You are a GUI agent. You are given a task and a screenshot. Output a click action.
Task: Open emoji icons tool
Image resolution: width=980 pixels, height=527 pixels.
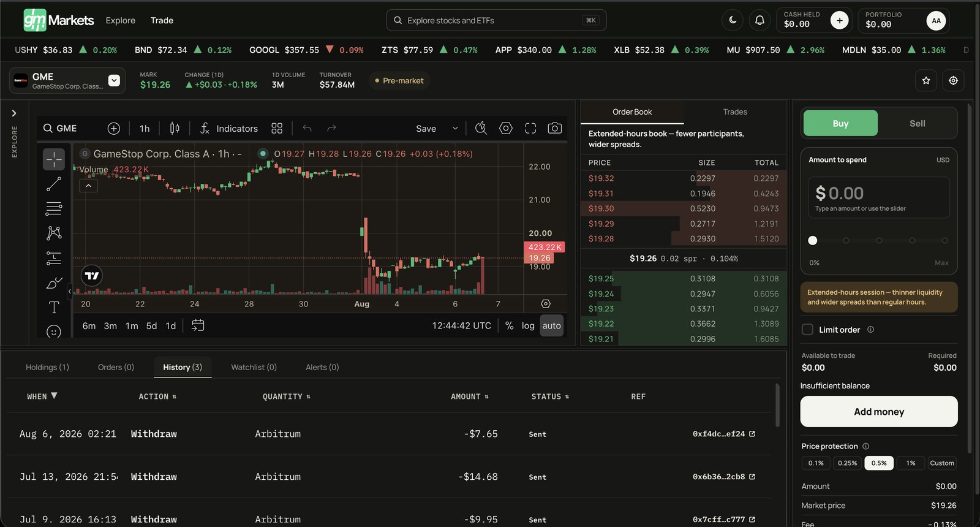click(54, 331)
